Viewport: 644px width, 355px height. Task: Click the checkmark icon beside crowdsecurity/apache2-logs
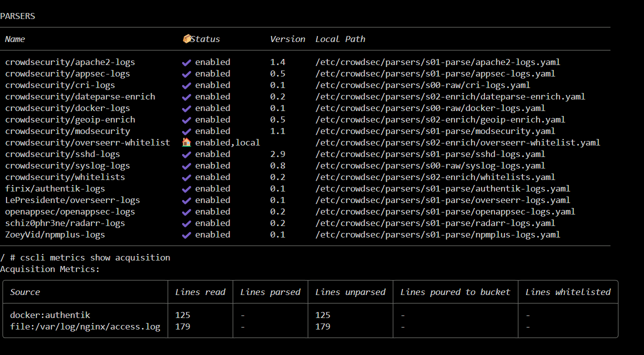[x=187, y=62]
